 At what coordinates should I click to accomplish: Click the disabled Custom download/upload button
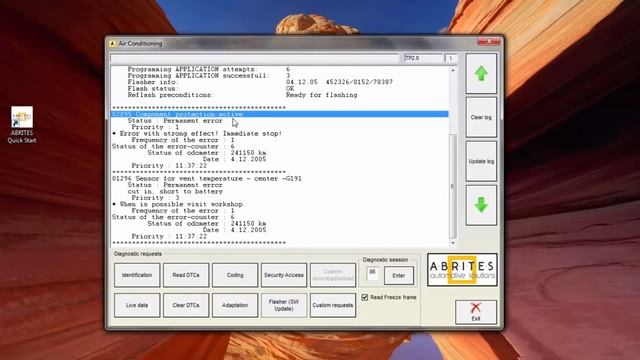(x=333, y=275)
